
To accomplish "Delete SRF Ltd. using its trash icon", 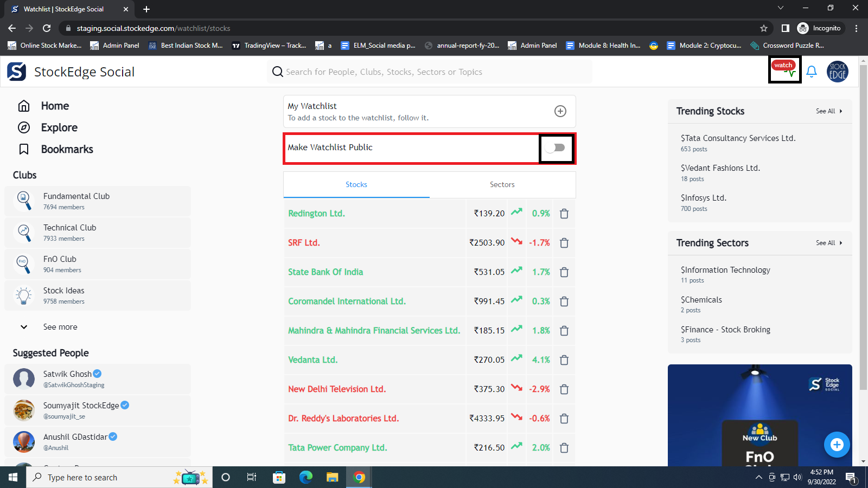I will (x=564, y=243).
